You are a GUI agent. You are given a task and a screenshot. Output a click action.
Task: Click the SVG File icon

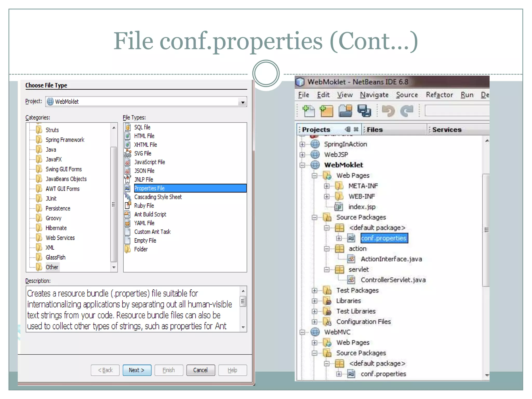coord(128,153)
